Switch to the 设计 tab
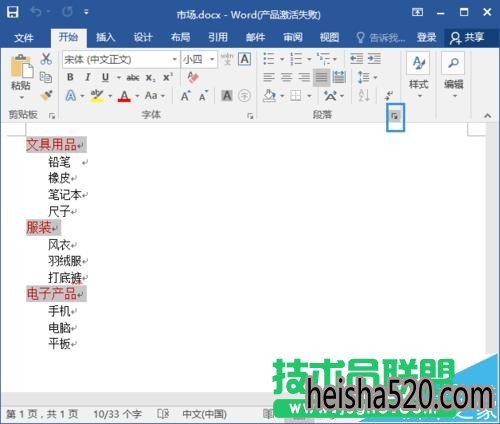The width and height of the screenshot is (500, 424). tap(143, 37)
